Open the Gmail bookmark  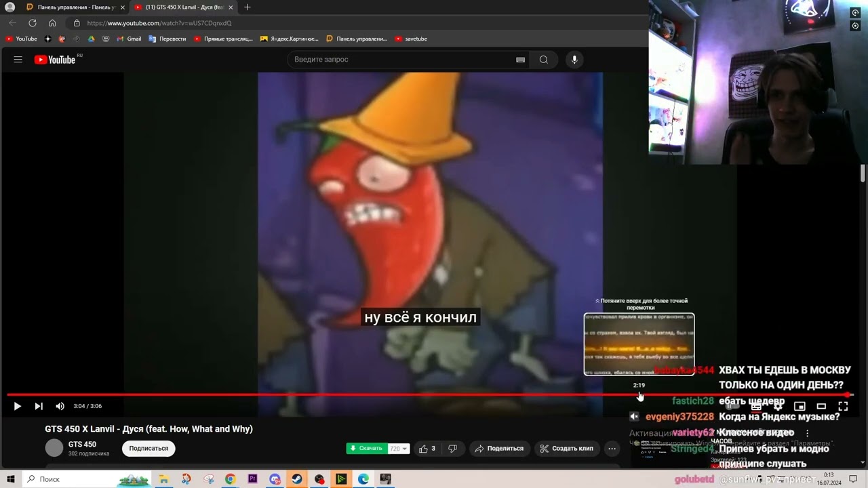129,39
